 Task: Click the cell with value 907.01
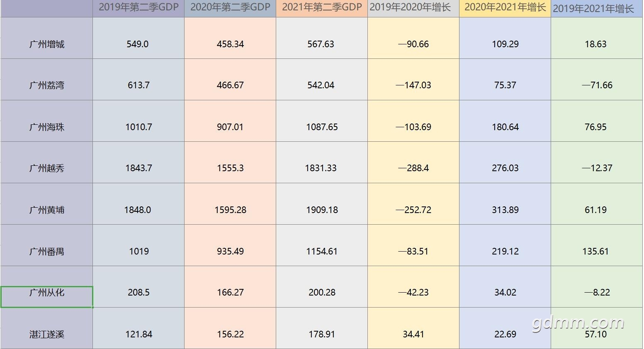(230, 121)
